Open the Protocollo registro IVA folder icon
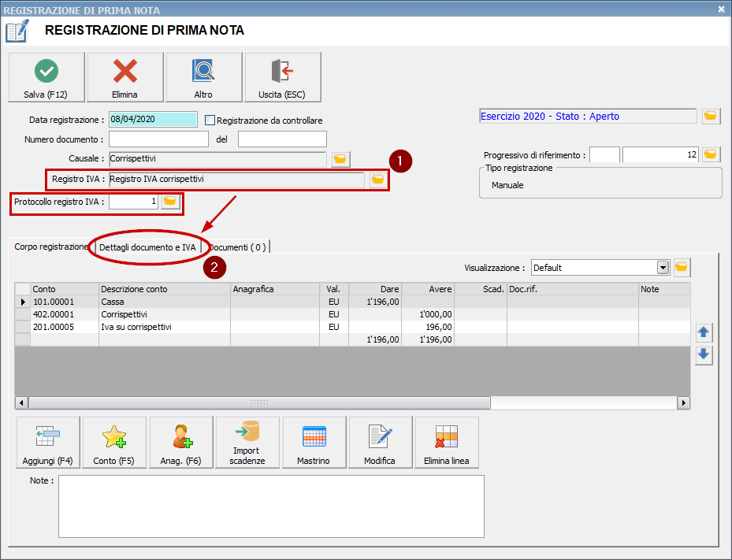The width and height of the screenshot is (732, 560). pyautogui.click(x=170, y=202)
